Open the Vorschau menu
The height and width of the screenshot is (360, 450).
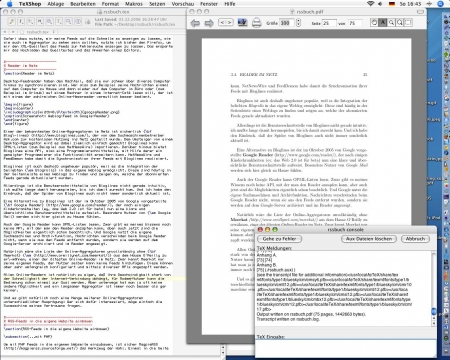[x=183, y=4]
